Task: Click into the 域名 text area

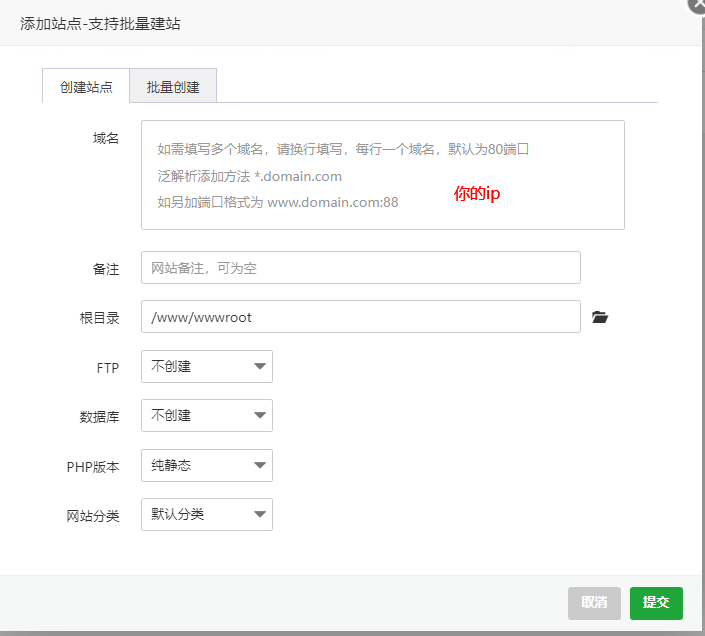Action: click(x=382, y=175)
